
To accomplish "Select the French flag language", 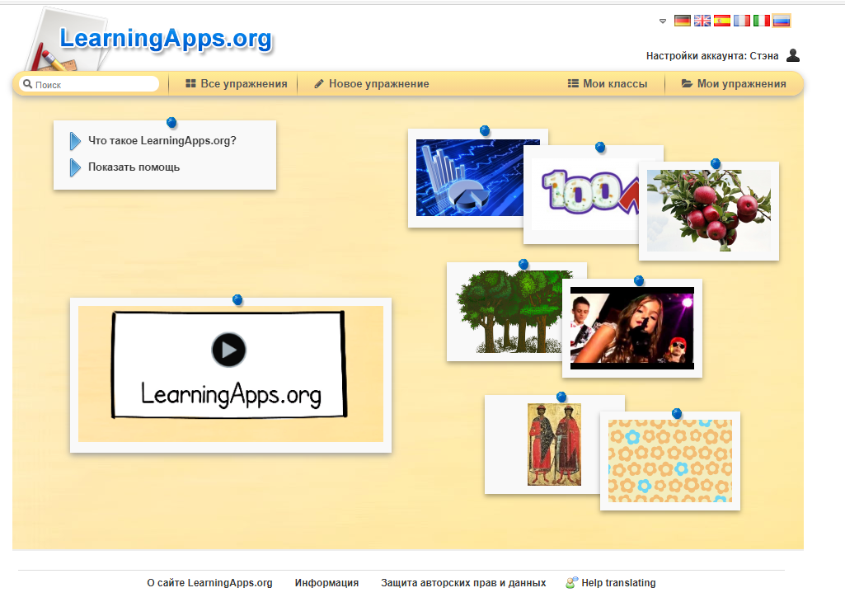I will (741, 21).
